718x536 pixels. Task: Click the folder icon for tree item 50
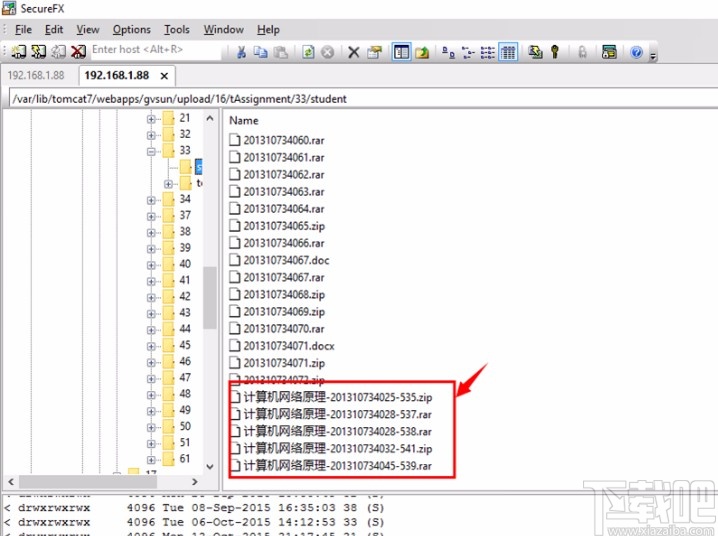(169, 426)
